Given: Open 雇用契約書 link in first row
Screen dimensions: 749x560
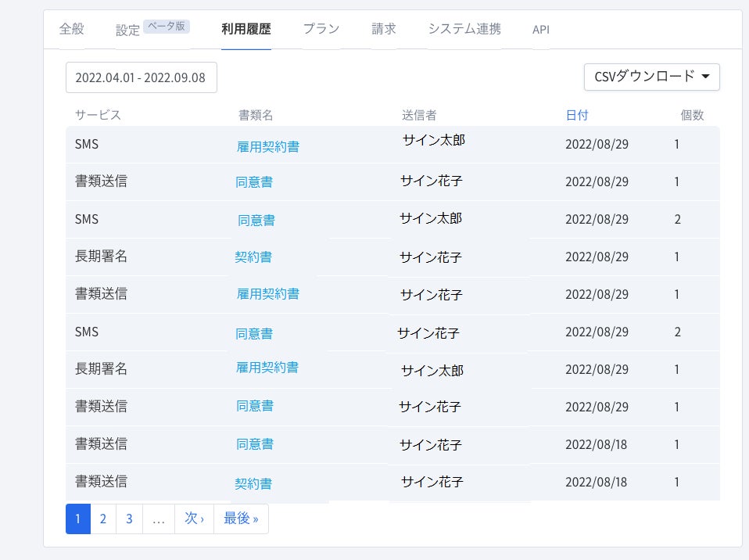Looking at the screenshot, I should pyautogui.click(x=268, y=147).
